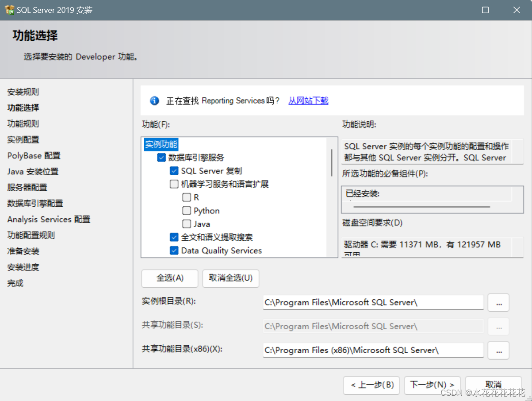532x401 pixels.
Task: Click the 实例根目录 path input field
Action: click(x=373, y=303)
